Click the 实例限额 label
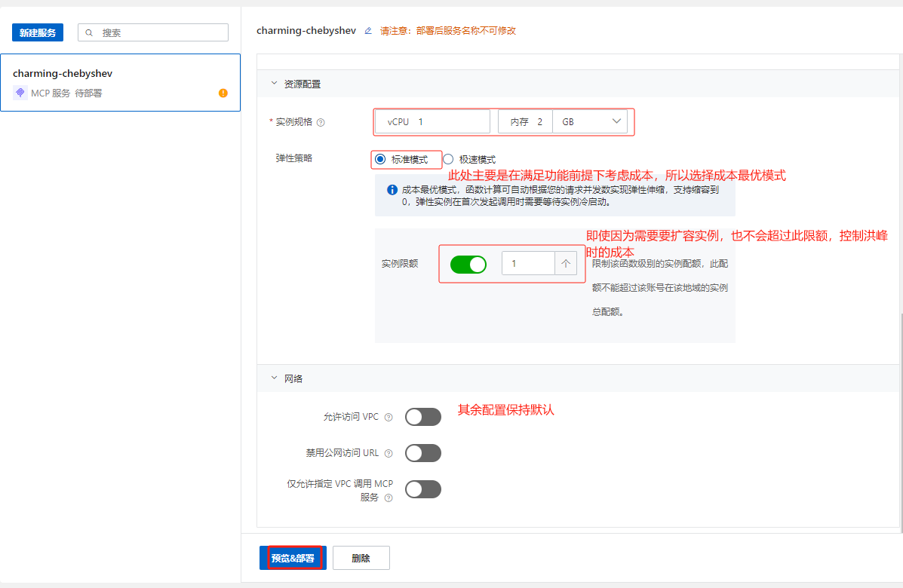Screen dimensions: 903x588 400,264
